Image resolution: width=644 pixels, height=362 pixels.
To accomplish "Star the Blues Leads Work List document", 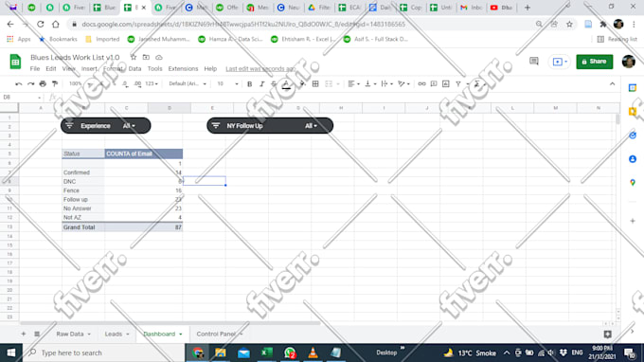I will (x=134, y=57).
